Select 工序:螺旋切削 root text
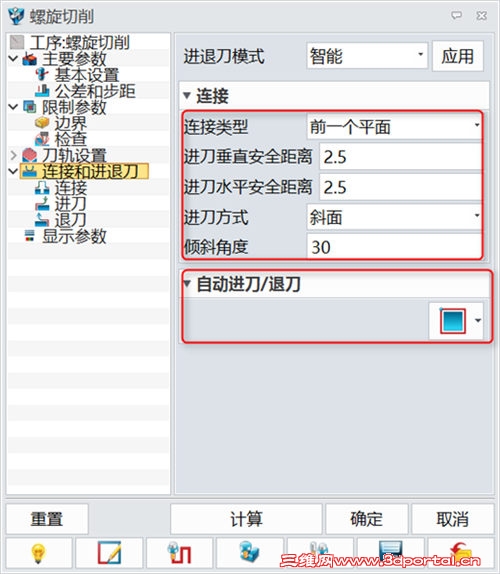Image resolution: width=500 pixels, height=574 pixels. click(x=79, y=42)
